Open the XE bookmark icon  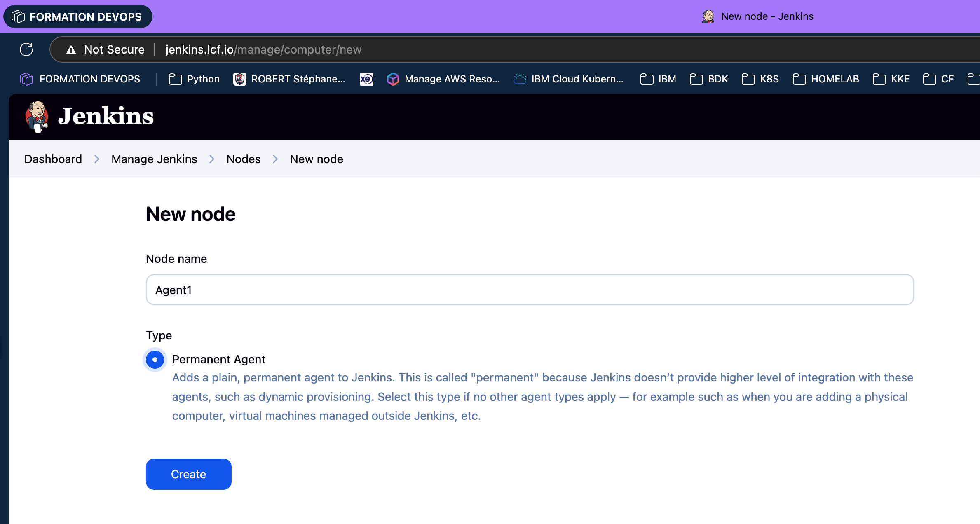[x=366, y=79]
